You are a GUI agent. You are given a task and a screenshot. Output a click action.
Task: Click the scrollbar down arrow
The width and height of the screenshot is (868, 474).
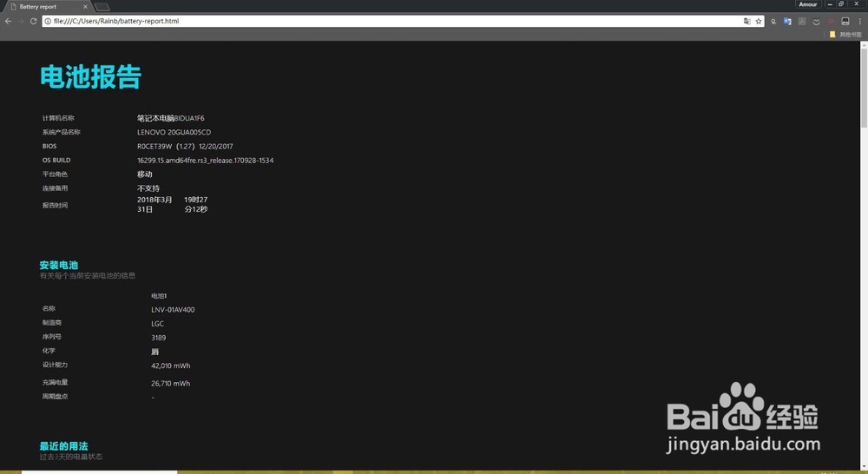tap(864, 468)
